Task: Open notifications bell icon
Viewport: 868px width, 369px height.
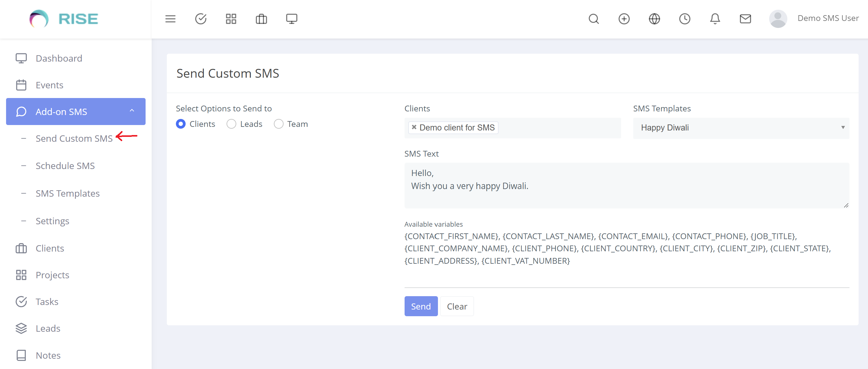Action: coord(715,19)
